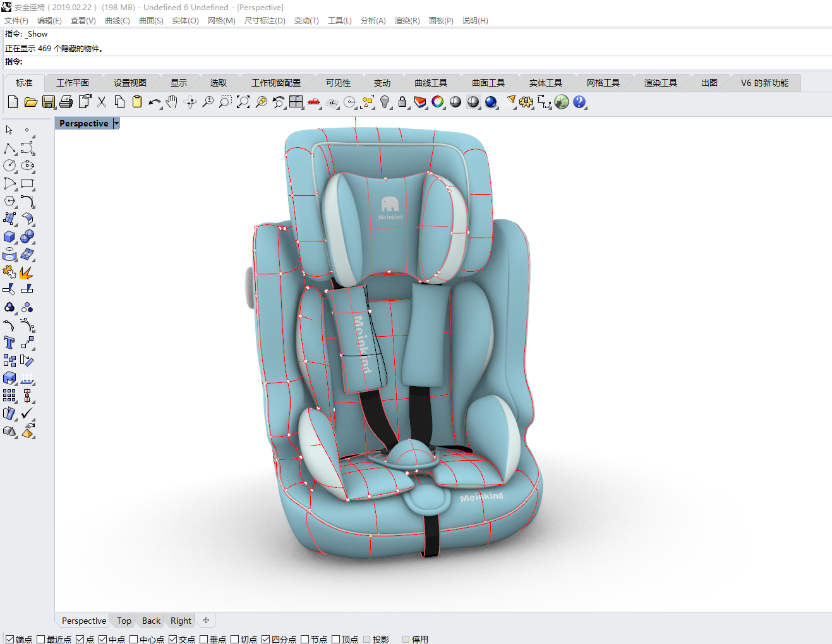Open the Perspective viewport title dropdown
The width and height of the screenshot is (832, 644).
[116, 124]
